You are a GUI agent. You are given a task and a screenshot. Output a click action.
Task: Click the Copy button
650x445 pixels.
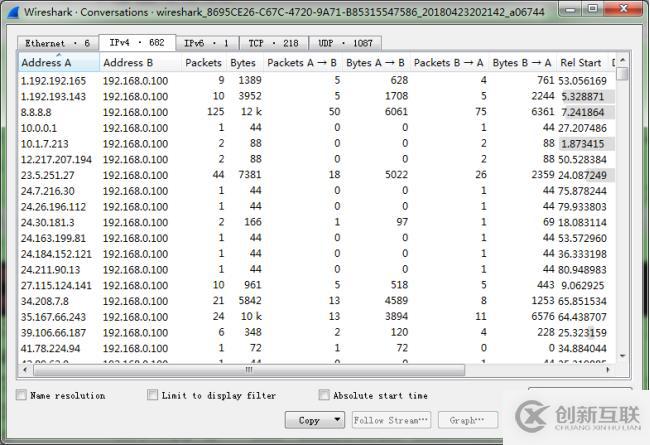pos(309,420)
